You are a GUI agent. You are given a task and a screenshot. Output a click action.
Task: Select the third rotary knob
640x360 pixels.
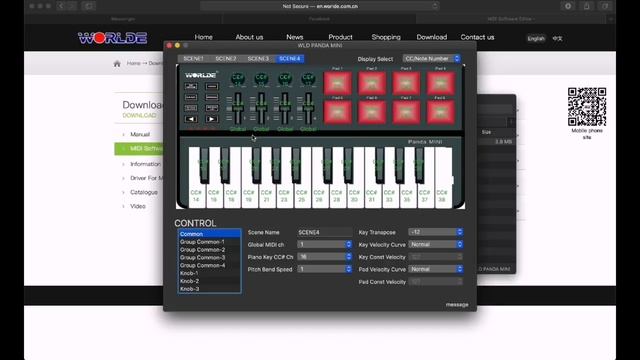(285, 79)
